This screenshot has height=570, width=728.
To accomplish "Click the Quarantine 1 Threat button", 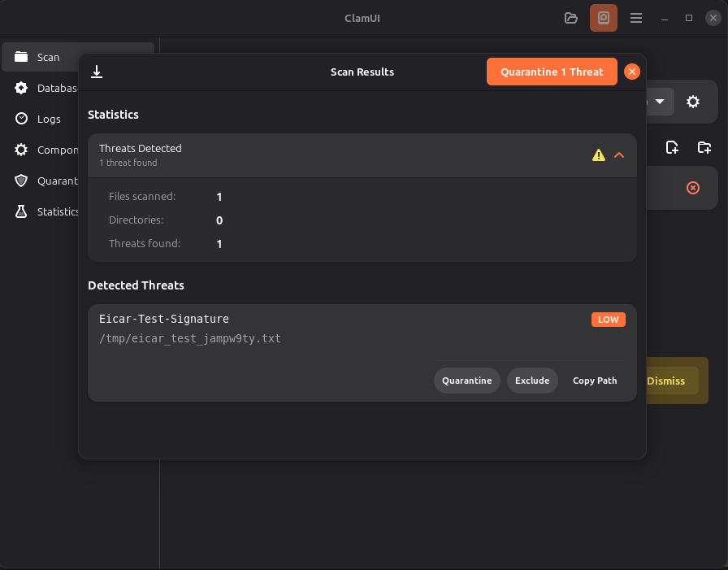I will tap(552, 72).
